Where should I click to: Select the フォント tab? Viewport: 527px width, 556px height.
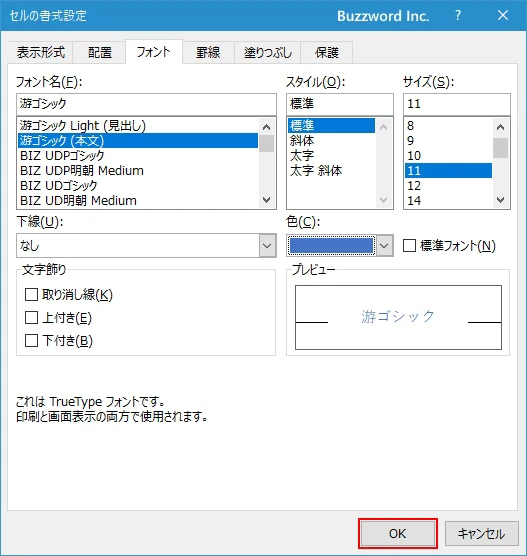[154, 52]
